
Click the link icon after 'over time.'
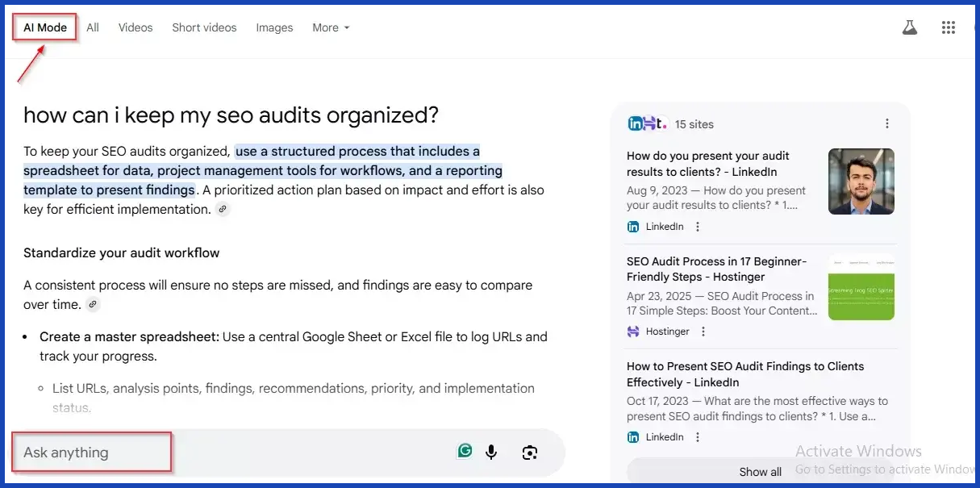tap(93, 305)
